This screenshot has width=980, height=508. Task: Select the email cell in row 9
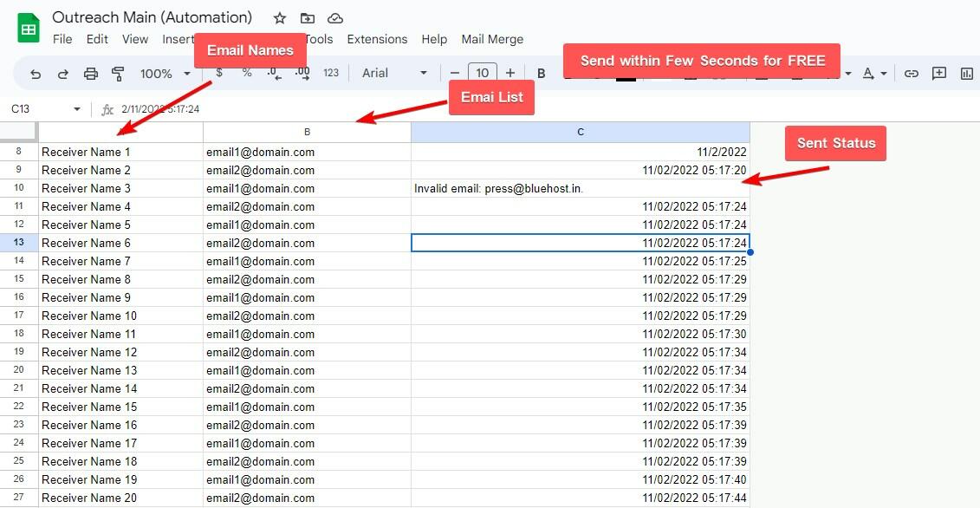coord(307,170)
